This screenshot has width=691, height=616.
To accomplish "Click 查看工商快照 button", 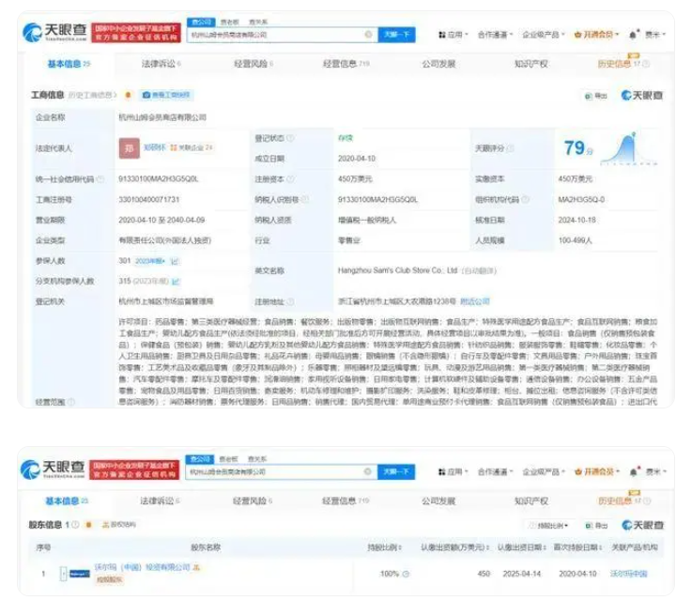I will click(166, 95).
